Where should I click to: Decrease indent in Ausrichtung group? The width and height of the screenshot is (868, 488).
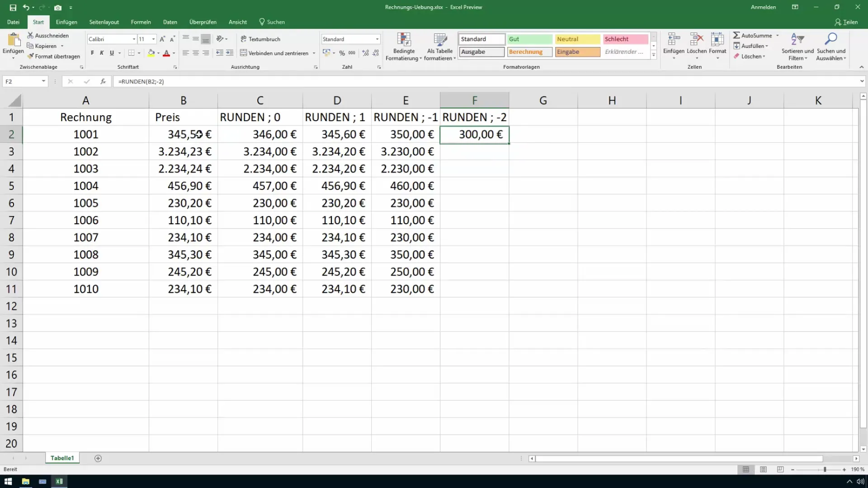[220, 53]
